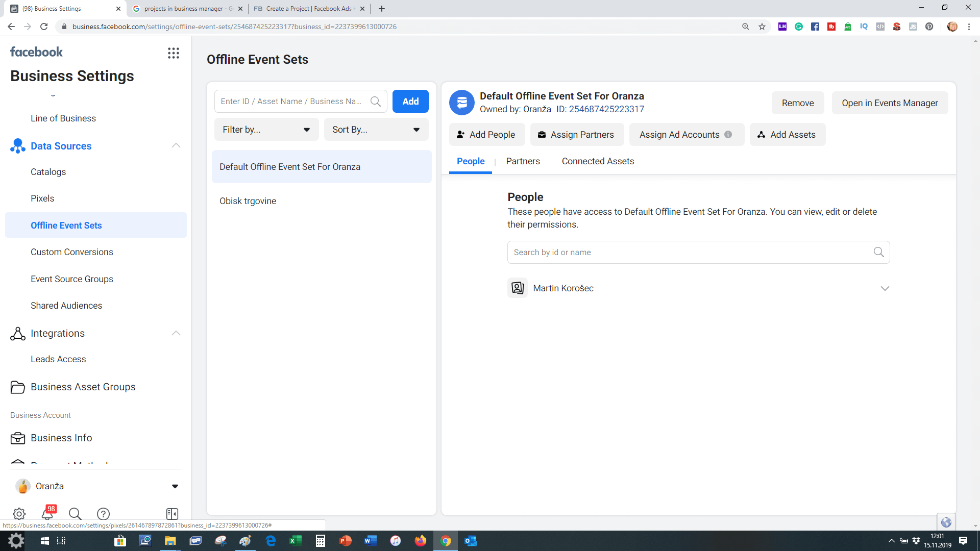This screenshot has width=980, height=551.
Task: Switch to the Partners tab
Action: [523, 161]
